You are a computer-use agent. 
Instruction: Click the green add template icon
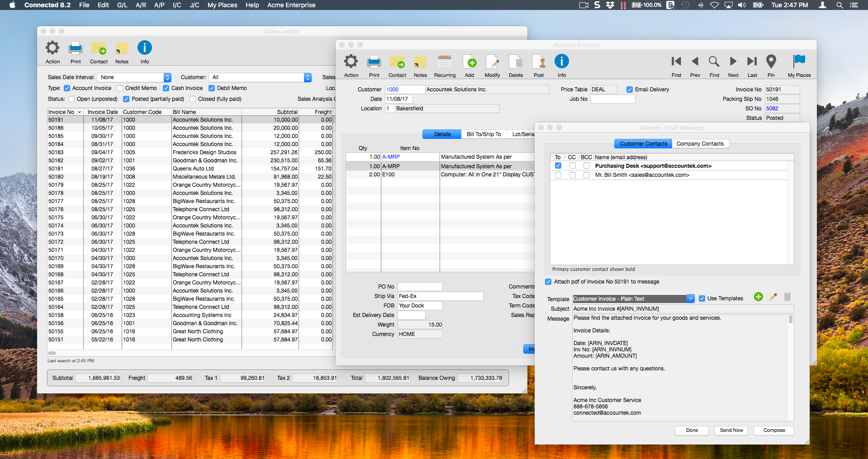pos(759,297)
